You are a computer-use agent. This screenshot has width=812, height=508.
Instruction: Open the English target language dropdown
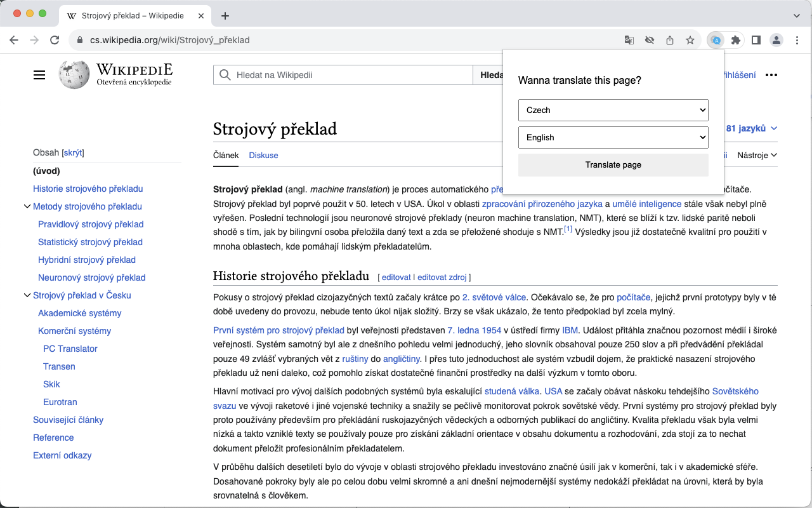click(613, 137)
